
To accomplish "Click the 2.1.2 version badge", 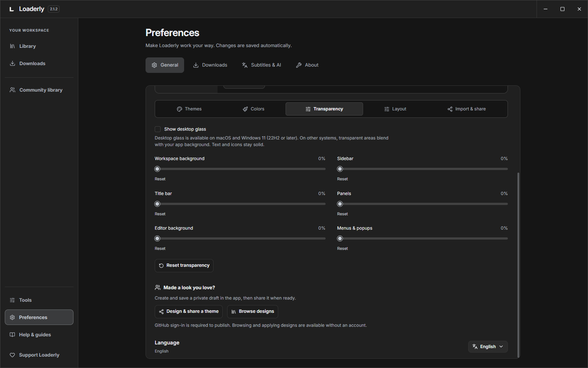I will tap(54, 9).
